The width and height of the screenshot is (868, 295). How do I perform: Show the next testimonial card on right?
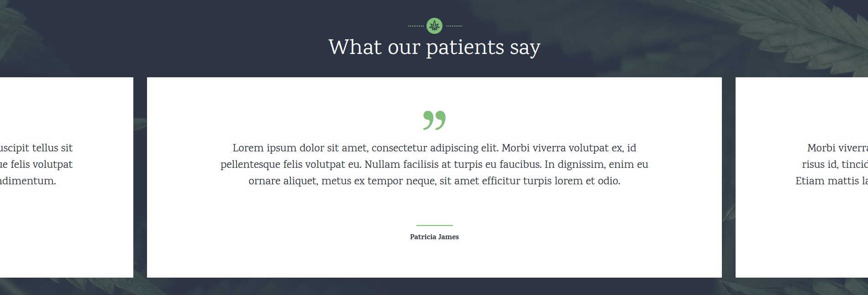802,177
